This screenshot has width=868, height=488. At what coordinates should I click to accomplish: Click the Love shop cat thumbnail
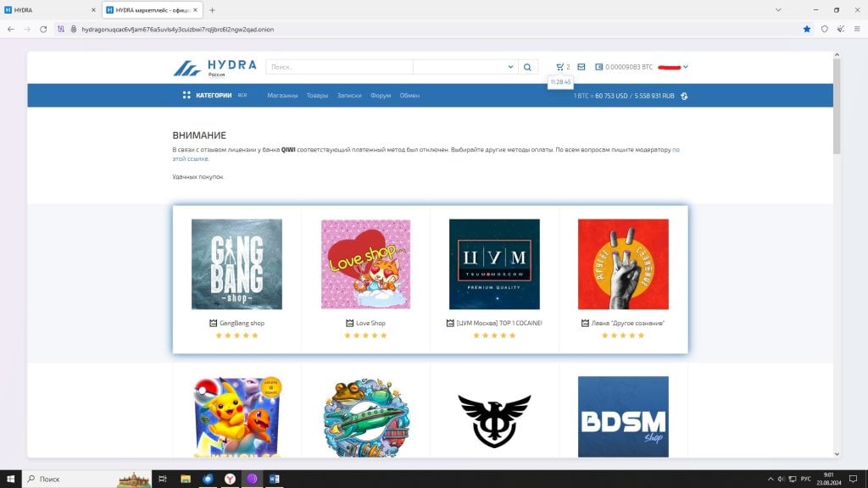(366, 264)
